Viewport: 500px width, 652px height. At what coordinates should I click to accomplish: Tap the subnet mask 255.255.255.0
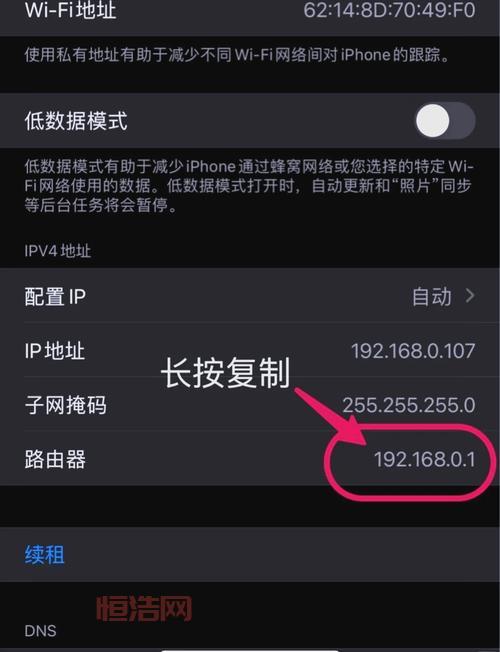point(408,405)
